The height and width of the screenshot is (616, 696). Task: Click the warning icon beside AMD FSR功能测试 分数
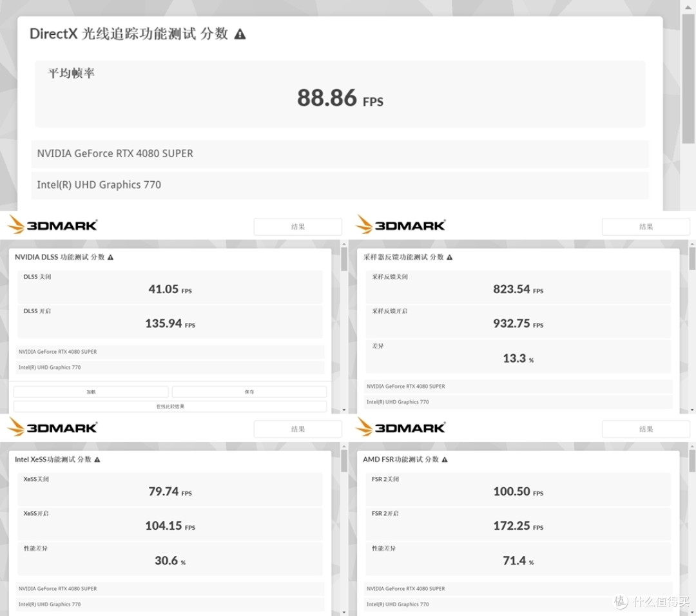[x=445, y=459]
